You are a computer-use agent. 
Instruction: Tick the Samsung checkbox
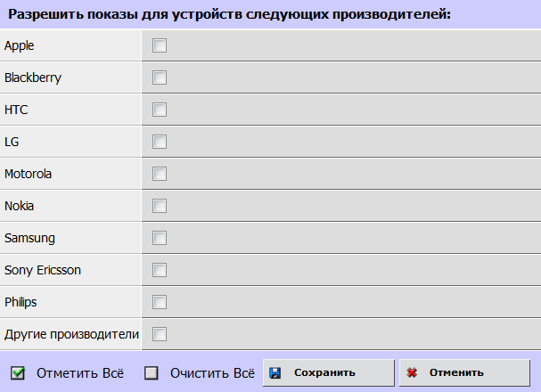click(x=160, y=238)
